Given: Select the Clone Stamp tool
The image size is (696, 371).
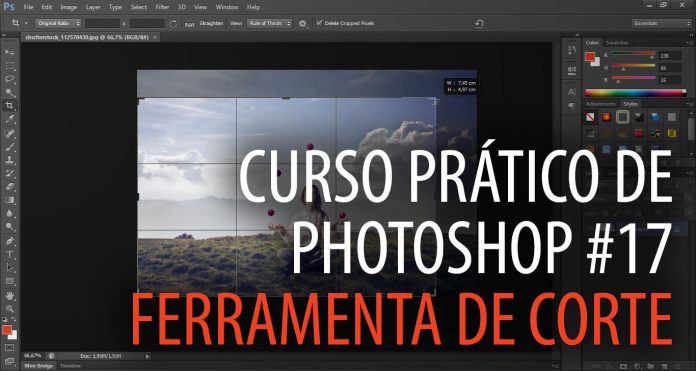Looking at the screenshot, I should click(9, 160).
